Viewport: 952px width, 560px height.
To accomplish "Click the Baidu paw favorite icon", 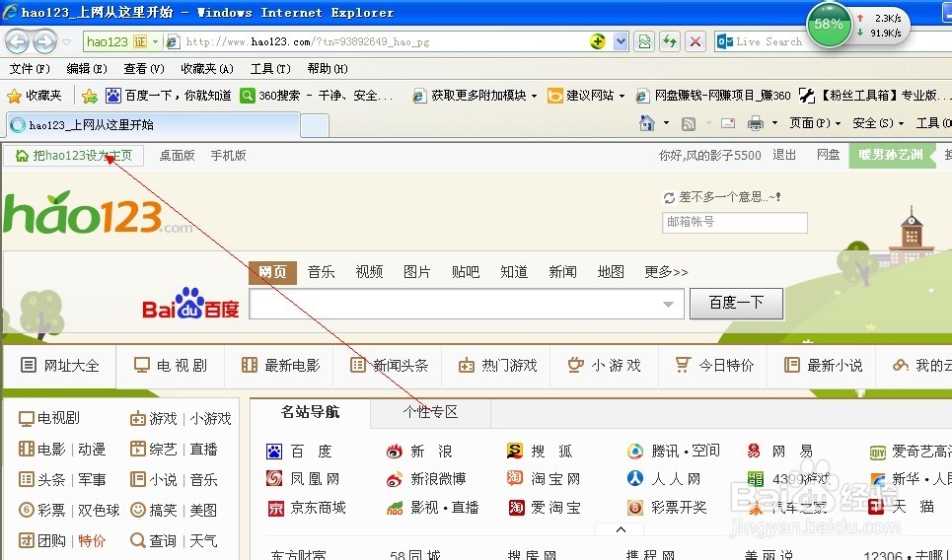I will point(112,96).
